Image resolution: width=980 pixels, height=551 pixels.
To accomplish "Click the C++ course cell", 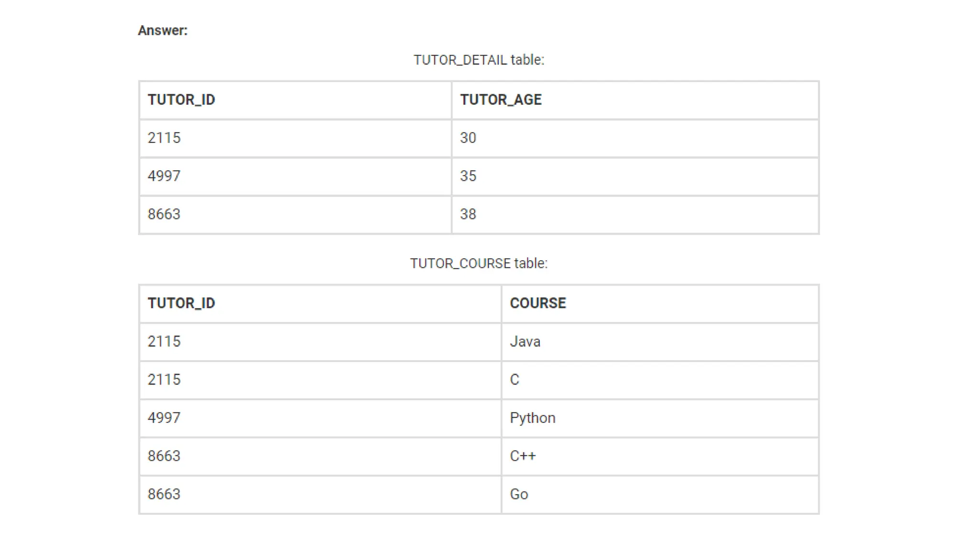I will pyautogui.click(x=523, y=456).
